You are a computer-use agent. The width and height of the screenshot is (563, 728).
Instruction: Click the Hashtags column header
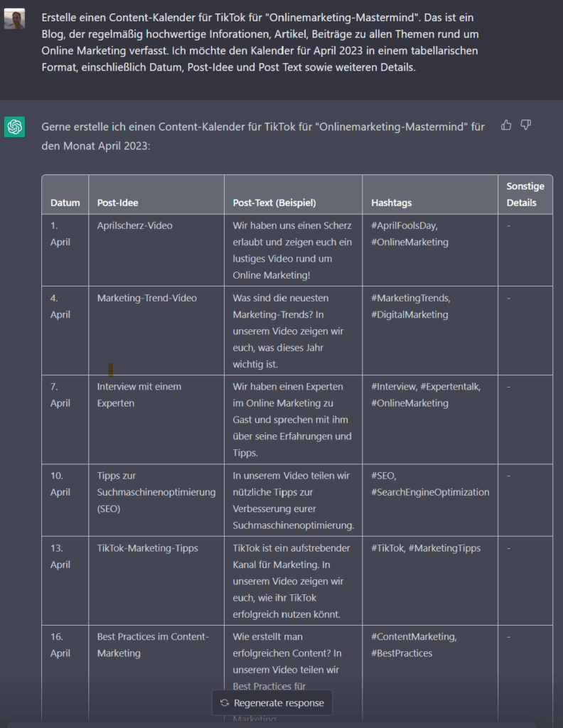click(x=391, y=203)
